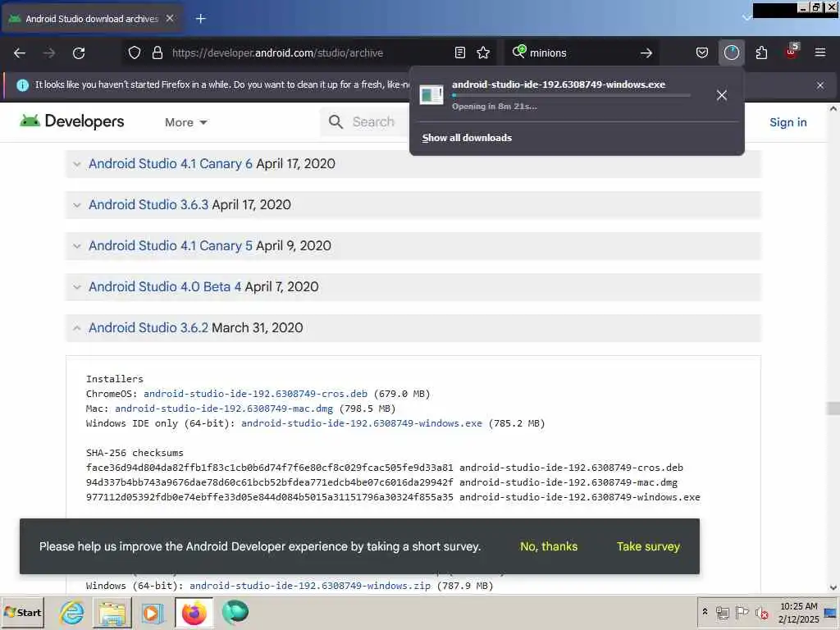The height and width of the screenshot is (630, 840).
Task: Submit search with the arrow button
Action: (646, 52)
